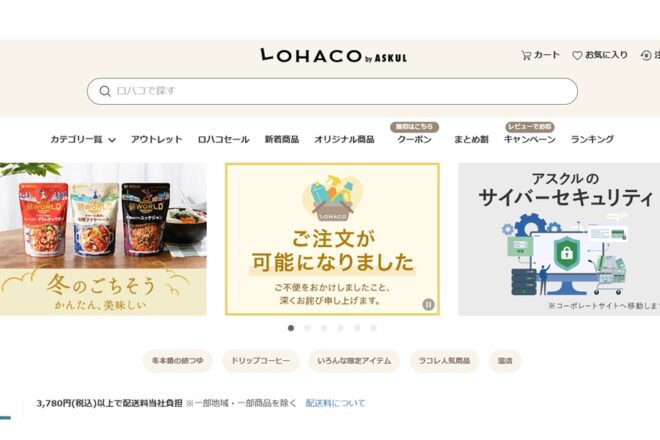
Task: Click the magnifying glass search icon
Action: point(105,91)
